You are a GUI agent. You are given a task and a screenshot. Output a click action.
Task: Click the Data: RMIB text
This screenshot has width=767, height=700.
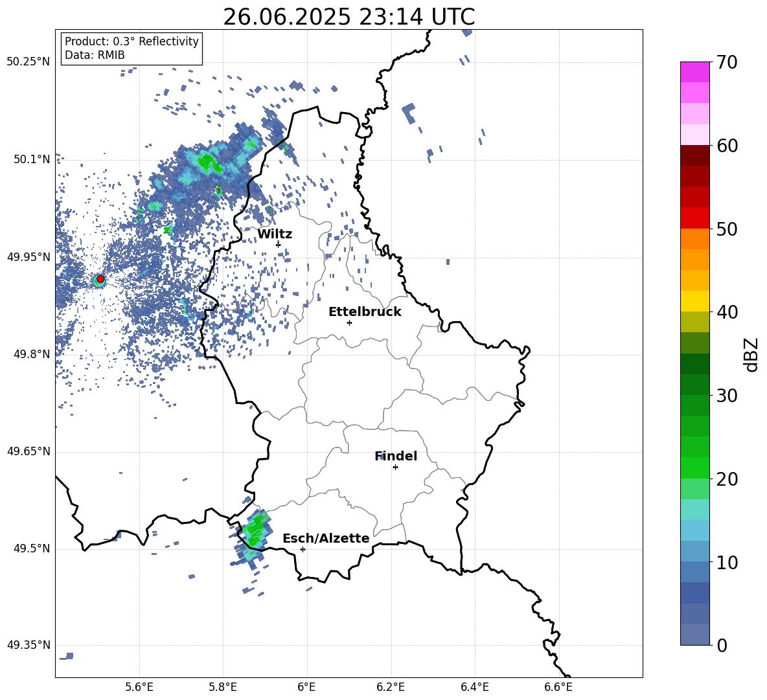point(95,55)
